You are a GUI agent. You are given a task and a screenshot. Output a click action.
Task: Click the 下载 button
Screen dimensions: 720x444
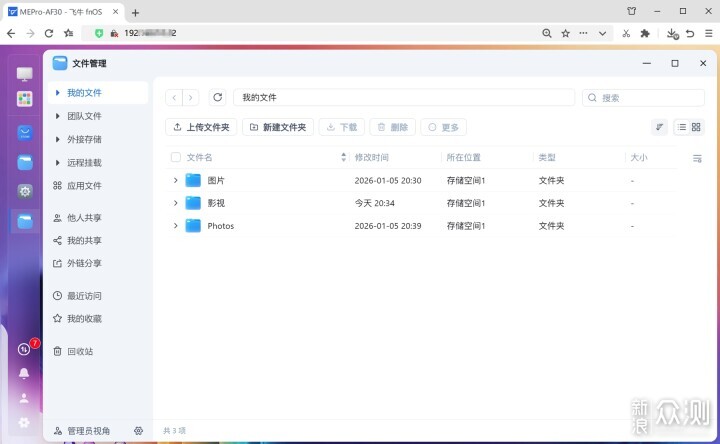[x=342, y=127]
